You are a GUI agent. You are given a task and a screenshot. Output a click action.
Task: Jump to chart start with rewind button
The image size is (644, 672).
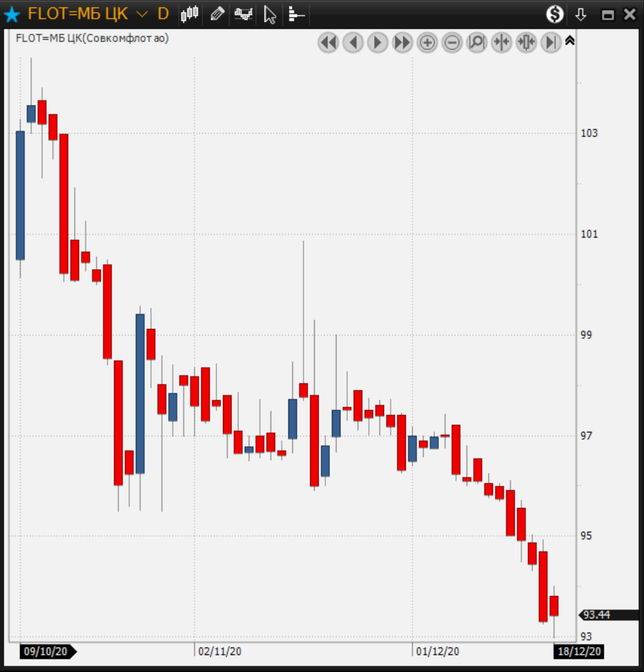tap(329, 43)
